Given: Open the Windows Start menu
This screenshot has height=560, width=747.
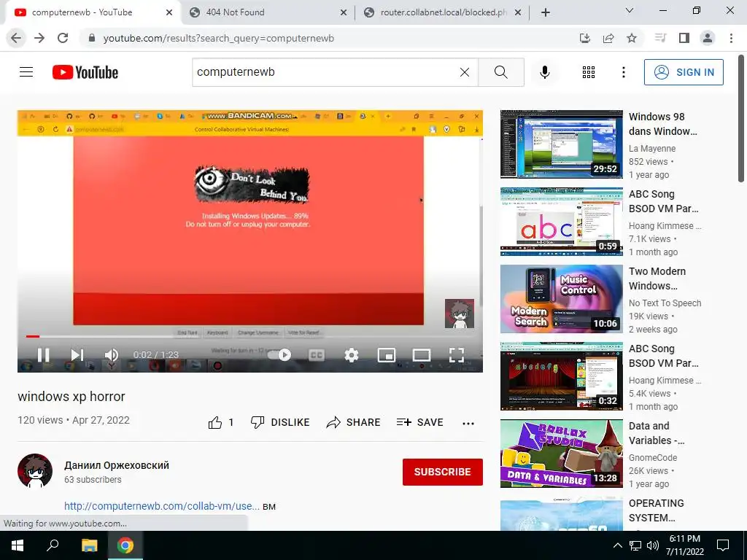Looking at the screenshot, I should click(18, 545).
